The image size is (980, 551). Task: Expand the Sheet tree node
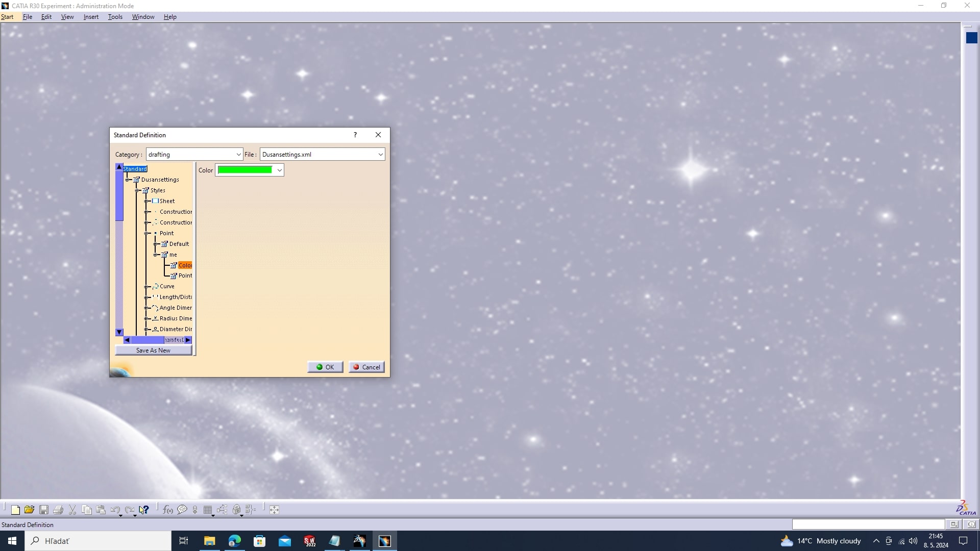click(x=146, y=201)
